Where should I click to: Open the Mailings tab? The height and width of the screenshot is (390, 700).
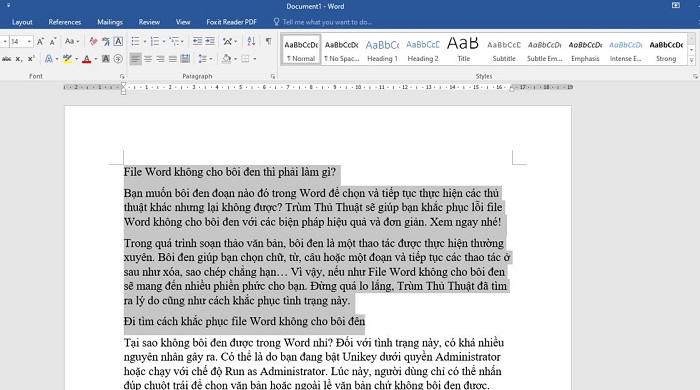tap(110, 22)
